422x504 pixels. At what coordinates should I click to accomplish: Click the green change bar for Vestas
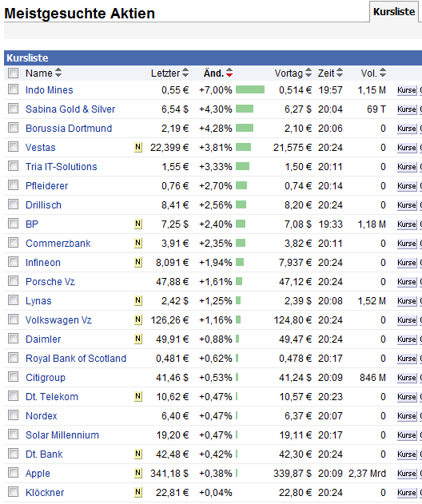tap(243, 147)
